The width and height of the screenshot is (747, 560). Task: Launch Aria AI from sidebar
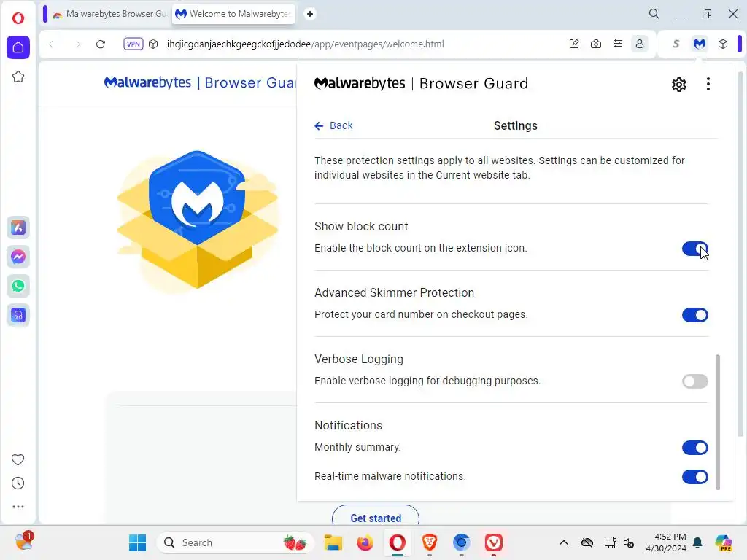coord(18,227)
